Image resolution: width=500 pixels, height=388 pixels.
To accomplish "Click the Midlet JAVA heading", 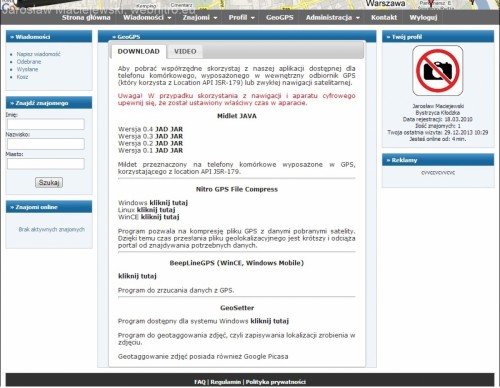I will pos(237,116).
